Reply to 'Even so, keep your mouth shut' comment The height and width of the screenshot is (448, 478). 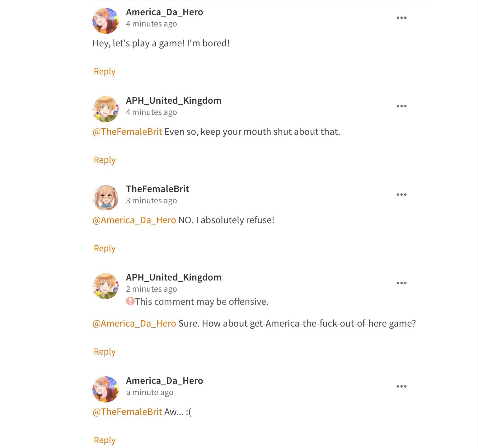click(x=105, y=160)
